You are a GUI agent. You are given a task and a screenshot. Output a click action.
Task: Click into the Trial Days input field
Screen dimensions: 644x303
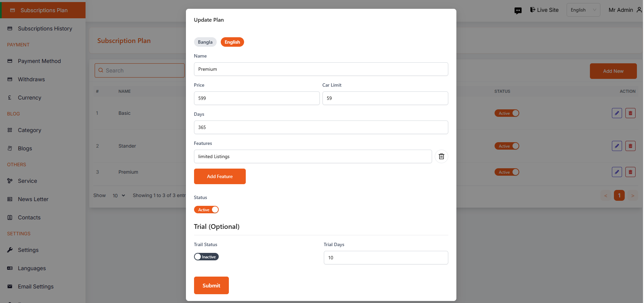tap(386, 258)
